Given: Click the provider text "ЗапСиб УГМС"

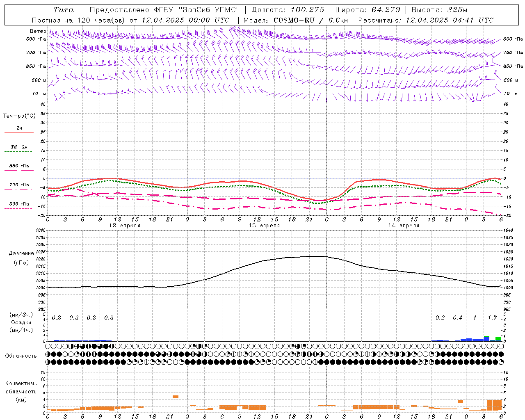Looking at the screenshot, I should click(x=208, y=10).
